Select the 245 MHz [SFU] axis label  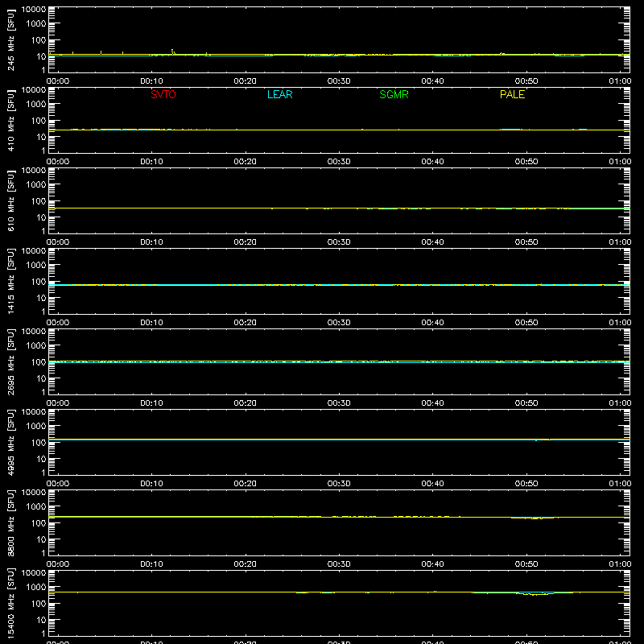tap(11, 39)
